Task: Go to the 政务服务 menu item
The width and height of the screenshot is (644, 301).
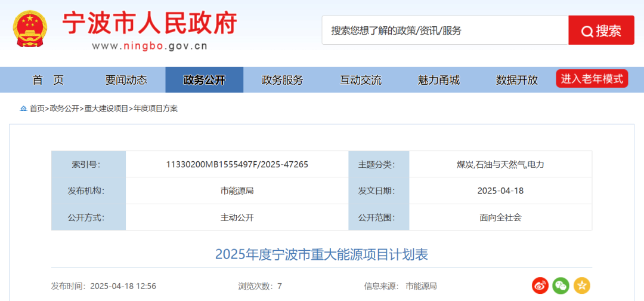Action: click(x=282, y=80)
